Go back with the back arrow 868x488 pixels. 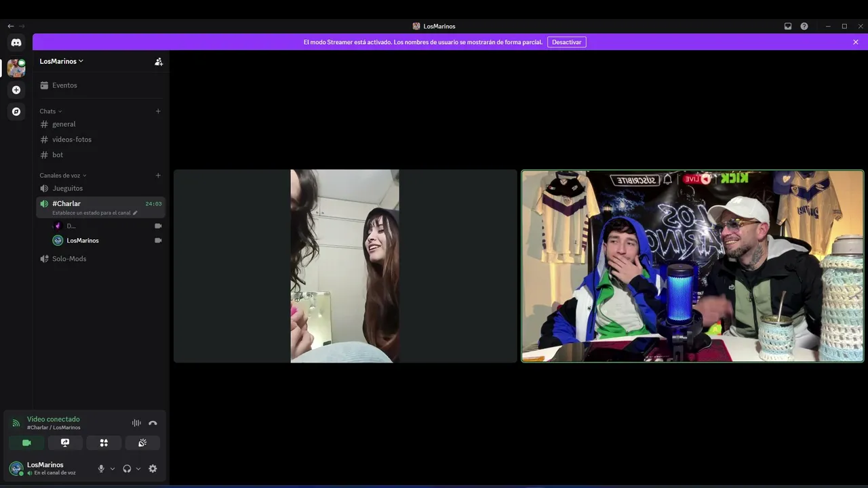[x=10, y=26]
